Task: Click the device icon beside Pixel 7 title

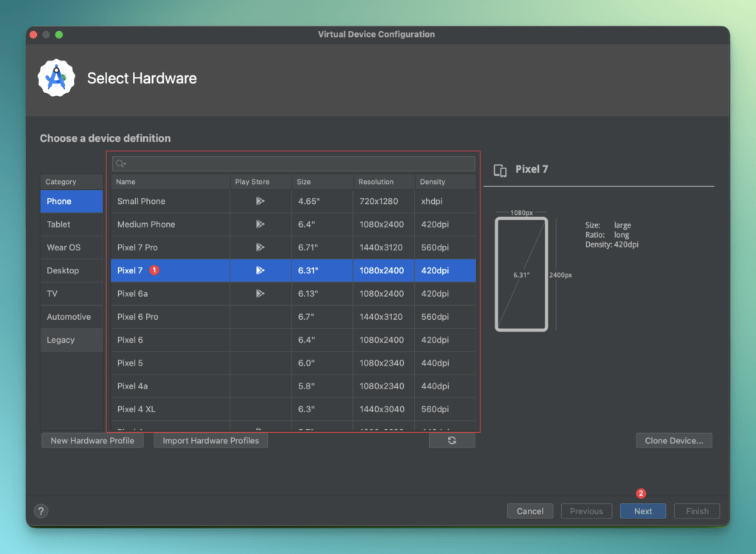Action: point(500,170)
